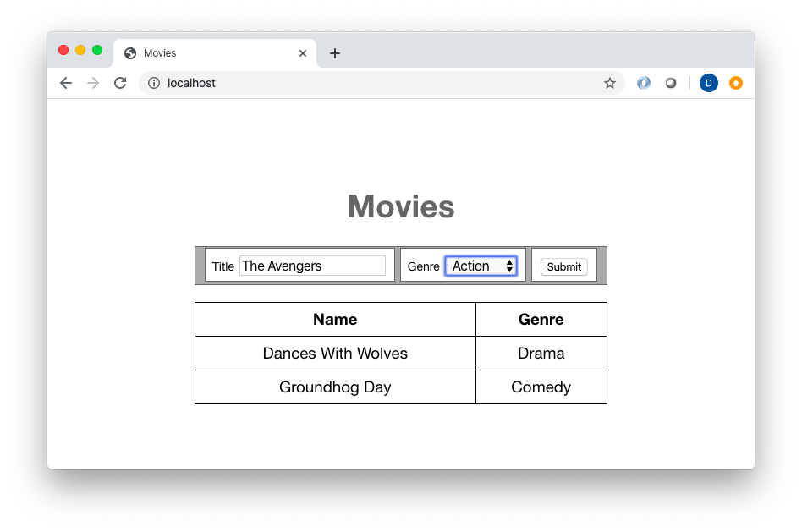This screenshot has height=532, width=802.
Task: Click the Genre column header in table
Action: [541, 319]
